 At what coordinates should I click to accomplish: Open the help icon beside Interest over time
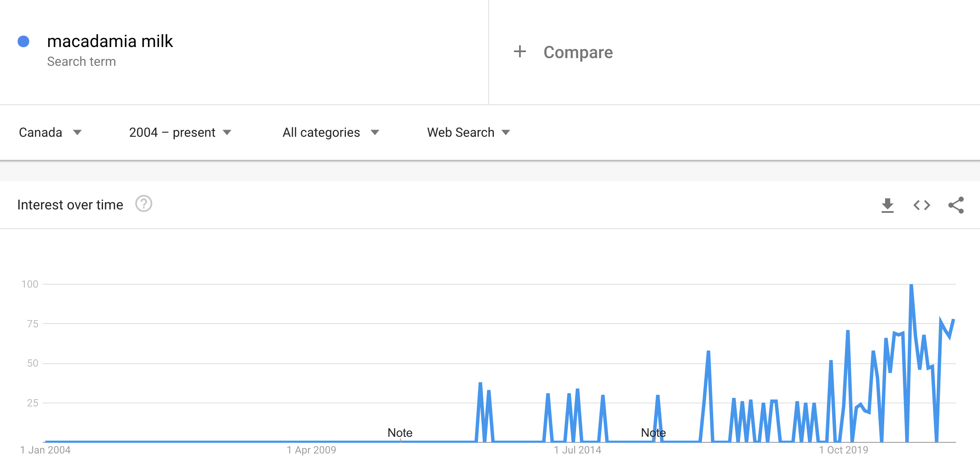(144, 204)
